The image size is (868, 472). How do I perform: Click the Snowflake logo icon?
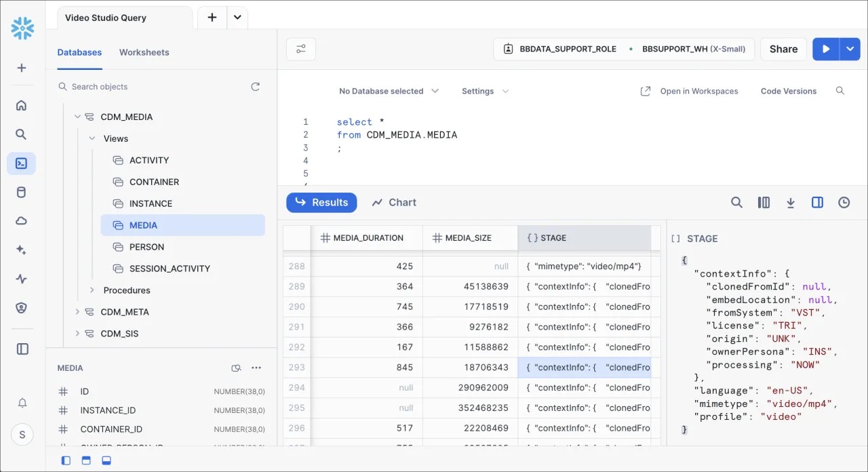click(22, 28)
